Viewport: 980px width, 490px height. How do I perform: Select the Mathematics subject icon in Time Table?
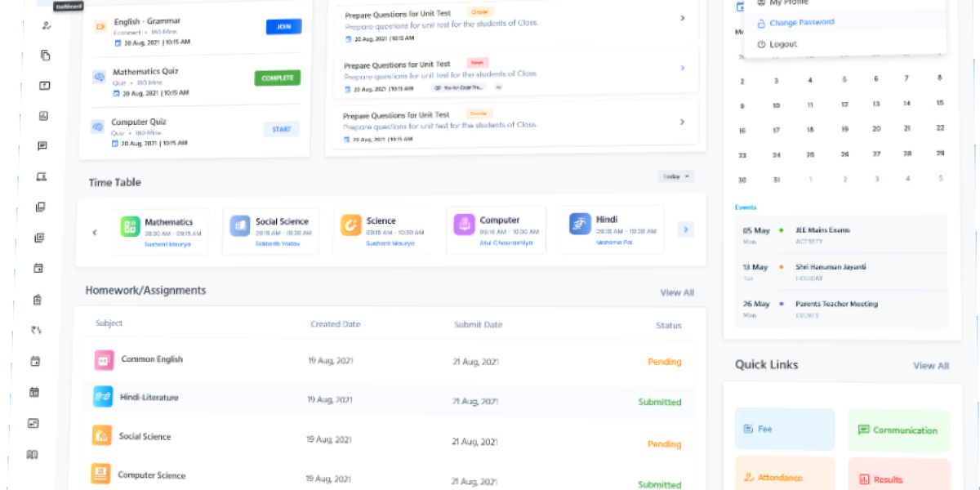click(131, 226)
